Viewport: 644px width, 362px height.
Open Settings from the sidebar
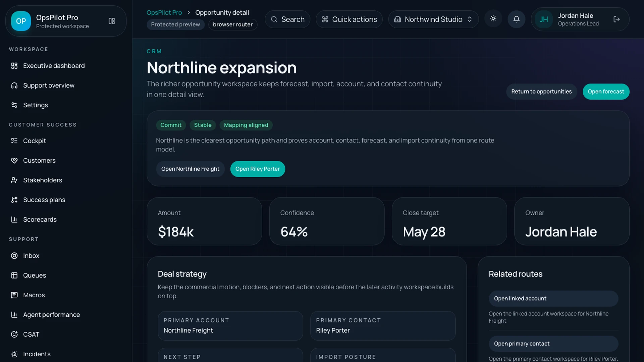(x=66, y=105)
